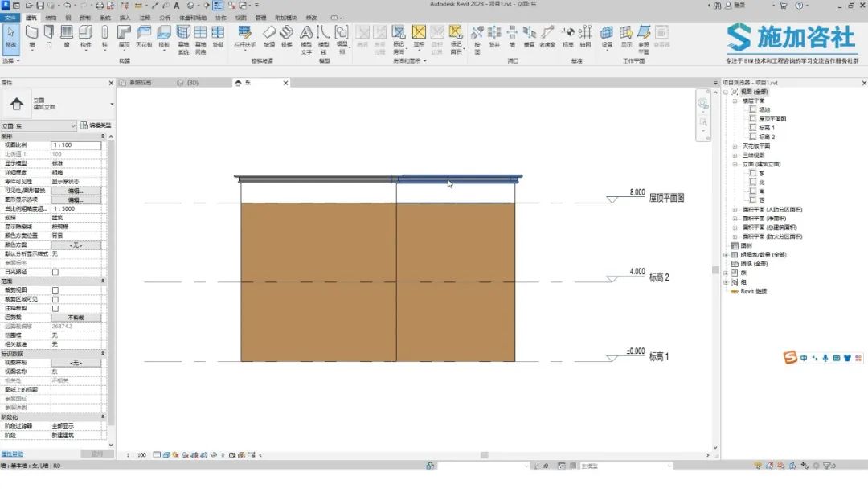
Task: Toggle the 裁剪区域可见 checkbox
Action: [55, 300]
